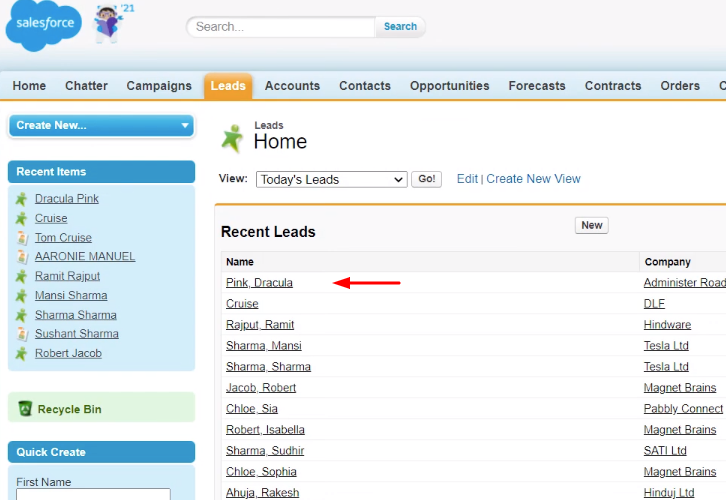Click the Salesforce cloud logo
This screenshot has height=500, width=726.
pyautogui.click(x=44, y=25)
